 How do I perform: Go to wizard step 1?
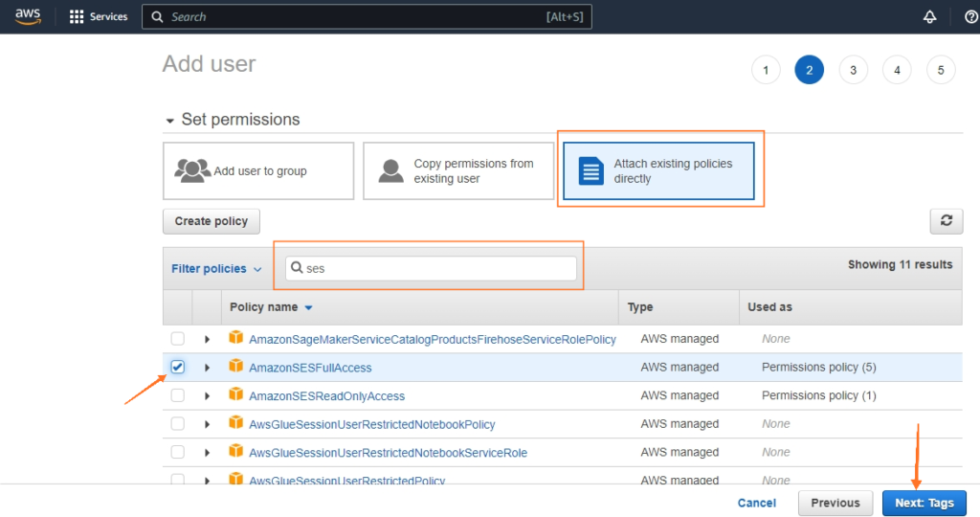[x=766, y=70]
